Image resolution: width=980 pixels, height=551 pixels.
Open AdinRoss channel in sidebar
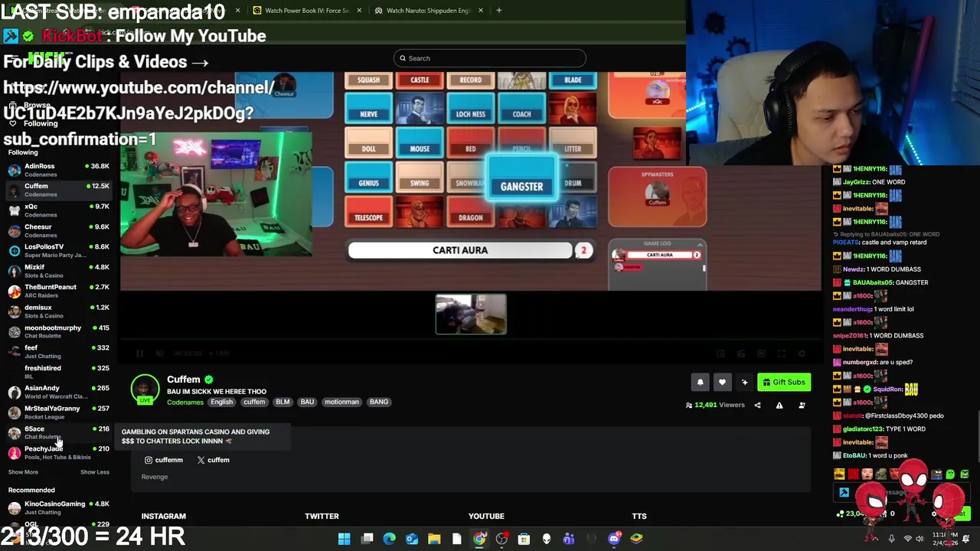coord(58,170)
